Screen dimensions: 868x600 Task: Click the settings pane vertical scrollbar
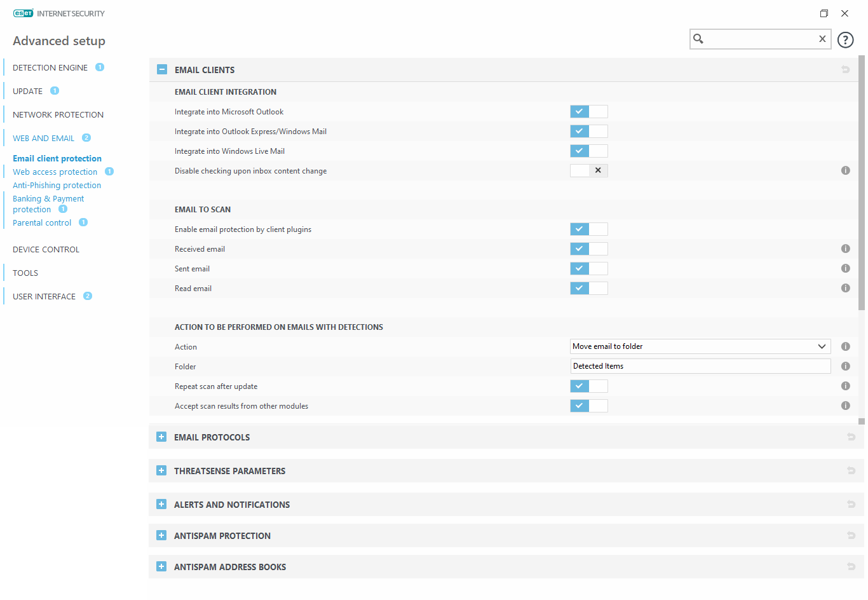(x=862, y=183)
